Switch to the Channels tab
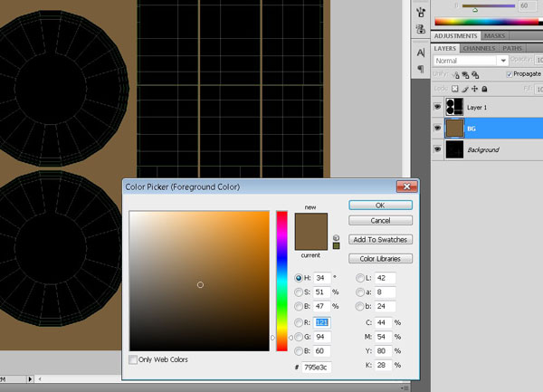The height and width of the screenshot is (392, 543). point(480,48)
